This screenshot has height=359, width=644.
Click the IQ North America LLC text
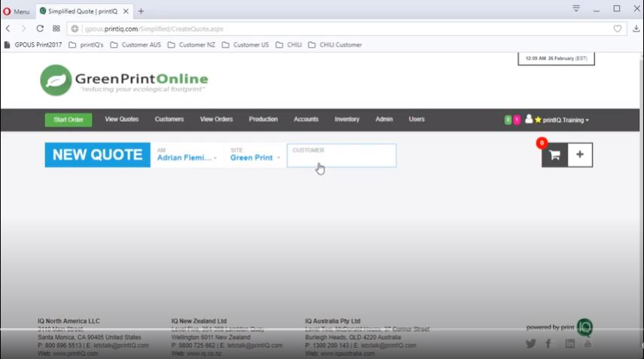coord(69,321)
